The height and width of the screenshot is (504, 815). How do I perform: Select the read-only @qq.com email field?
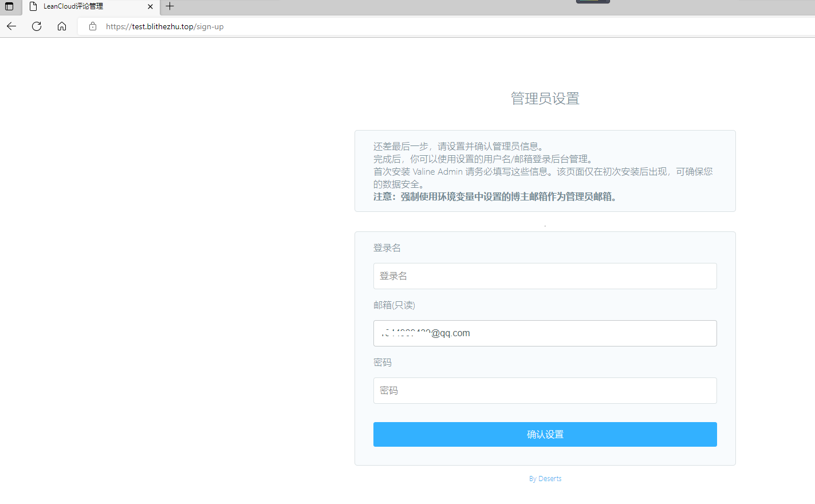click(x=545, y=333)
